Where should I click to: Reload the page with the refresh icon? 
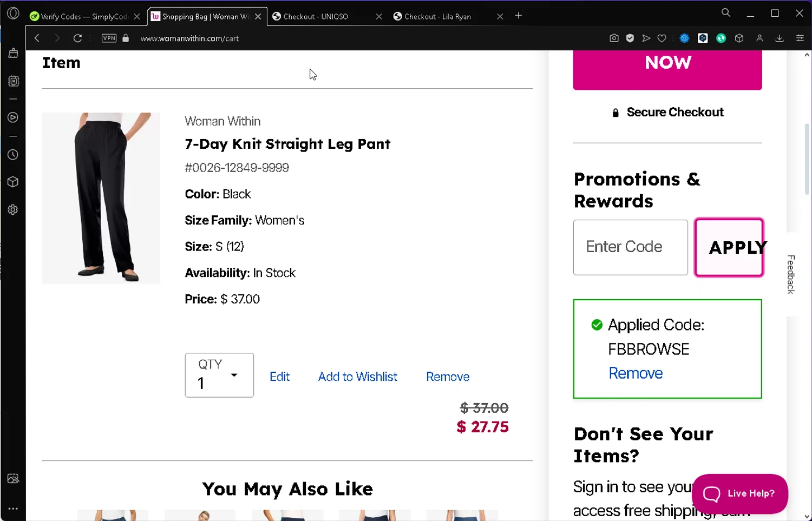[77, 38]
